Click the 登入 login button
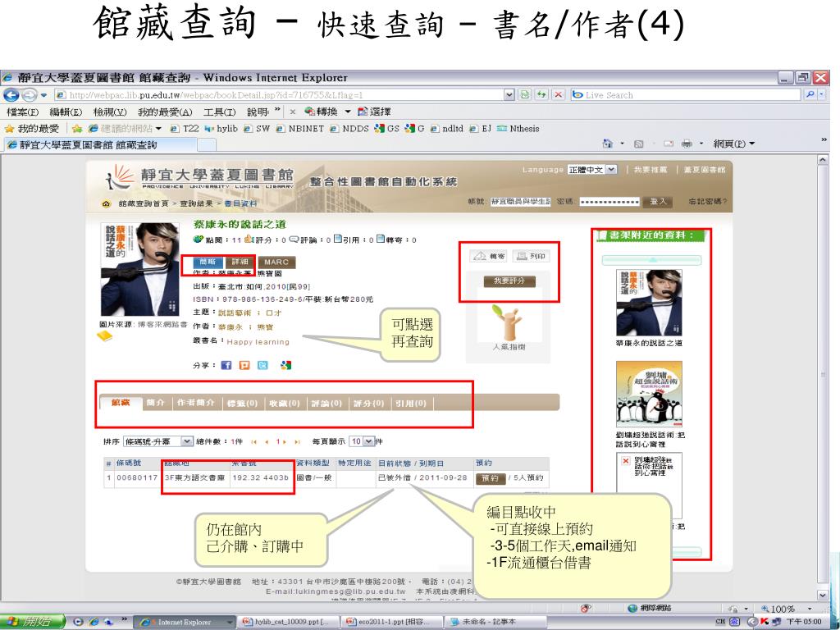 (658, 202)
